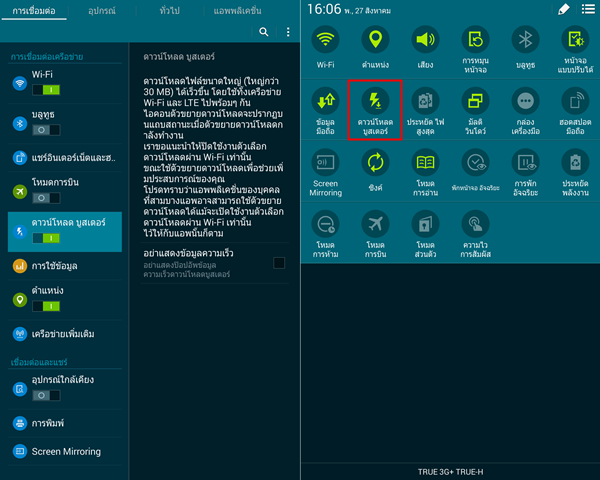Check the 'อย่าแสดงข้อมูลความเร็ว' checkbox
Image resolution: width=600 pixels, height=480 pixels.
coord(279,262)
